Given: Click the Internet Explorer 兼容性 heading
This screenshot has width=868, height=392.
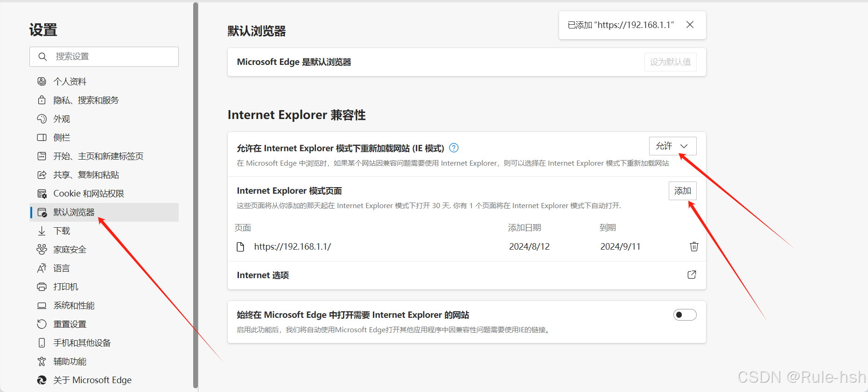Looking at the screenshot, I should click(296, 115).
